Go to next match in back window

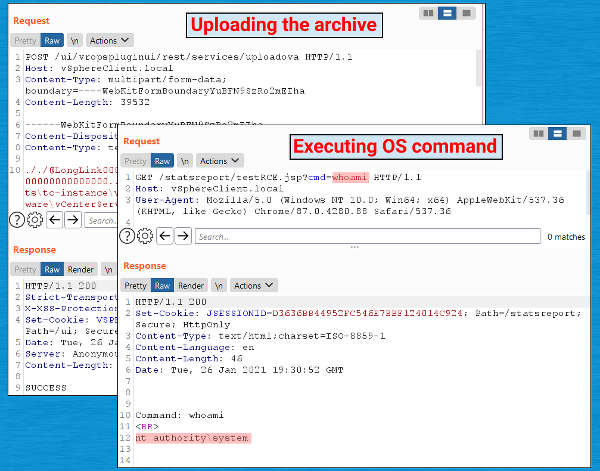[x=73, y=220]
